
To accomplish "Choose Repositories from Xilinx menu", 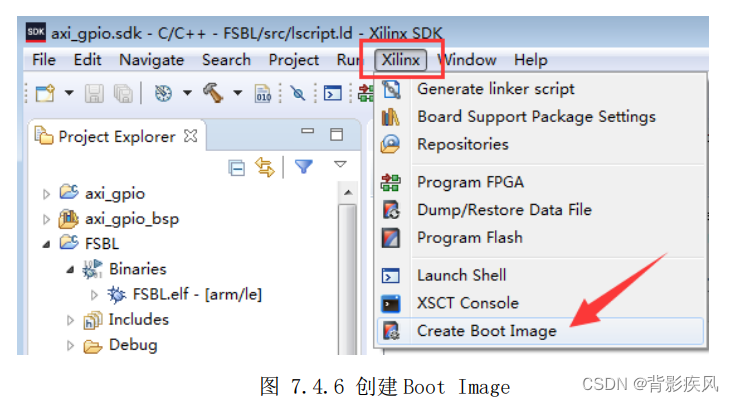I will tap(541, 144).
